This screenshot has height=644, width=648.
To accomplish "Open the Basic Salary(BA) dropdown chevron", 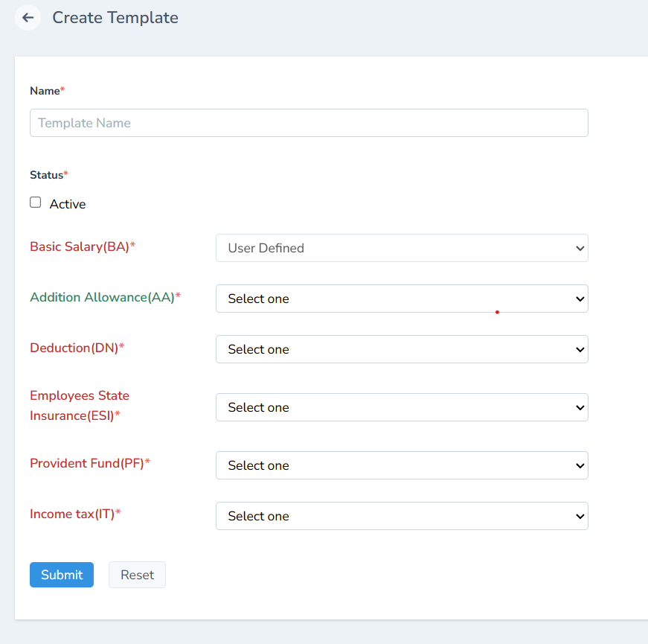I will (x=581, y=248).
